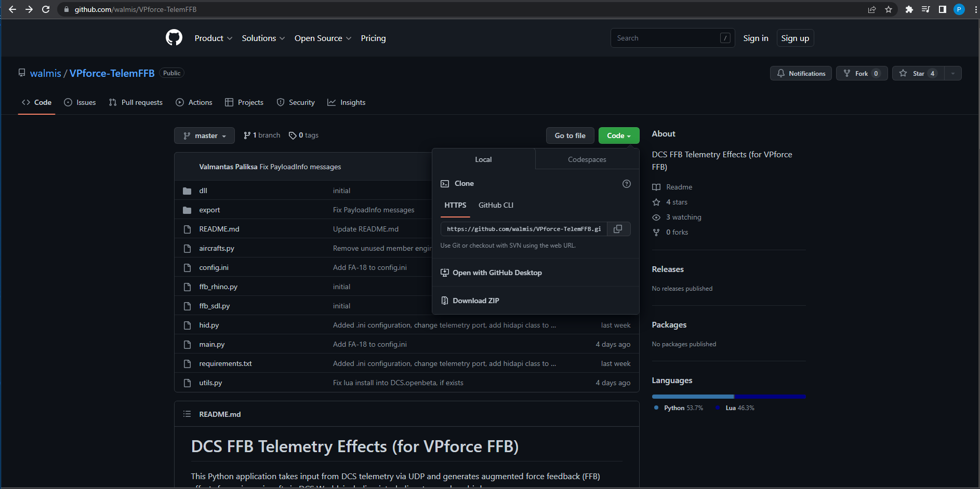Switch to the Codespaces tab
The height and width of the screenshot is (489, 980).
(587, 159)
